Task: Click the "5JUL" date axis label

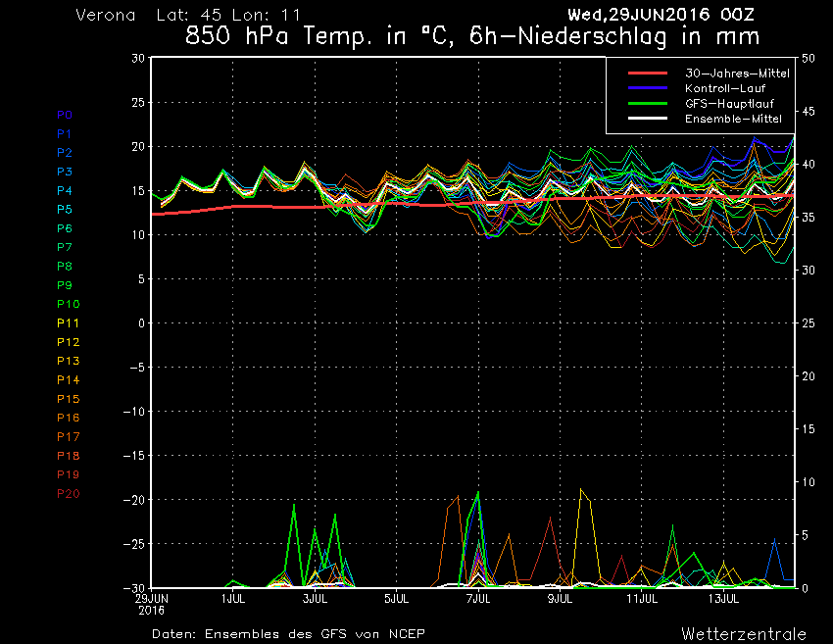Action: click(x=397, y=599)
